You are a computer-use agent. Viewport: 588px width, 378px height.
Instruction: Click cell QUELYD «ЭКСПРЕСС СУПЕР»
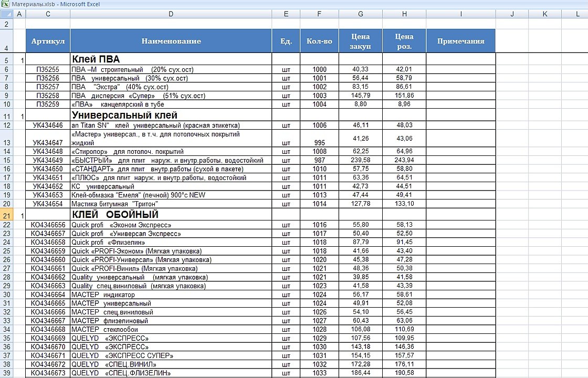[x=171, y=355]
